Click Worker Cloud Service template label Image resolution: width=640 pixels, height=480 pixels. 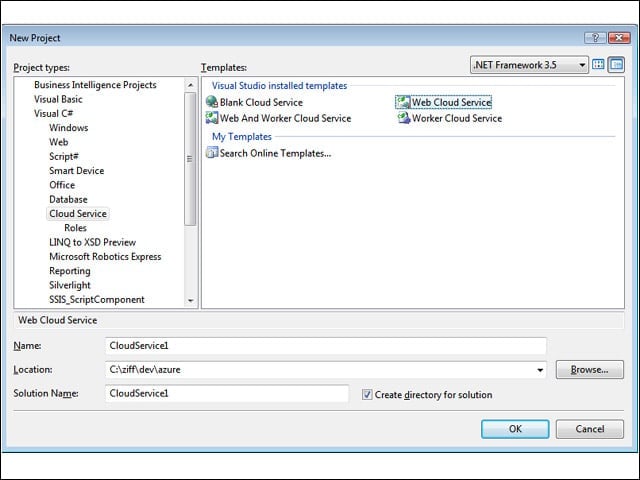[x=457, y=118]
